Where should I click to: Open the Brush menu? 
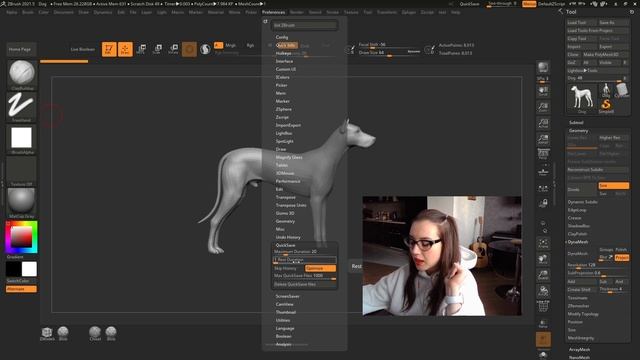pyautogui.click(x=28, y=12)
